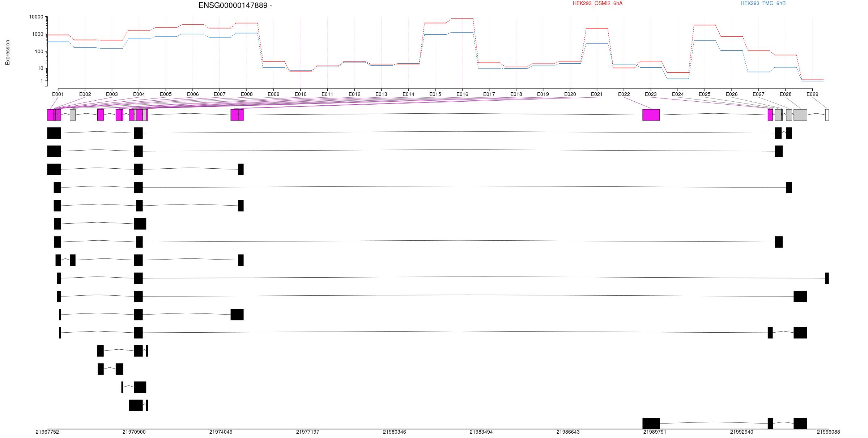Image resolution: width=868 pixels, height=438 pixels.
Task: Click genomic coordinate 21980346
Action: coord(395,432)
